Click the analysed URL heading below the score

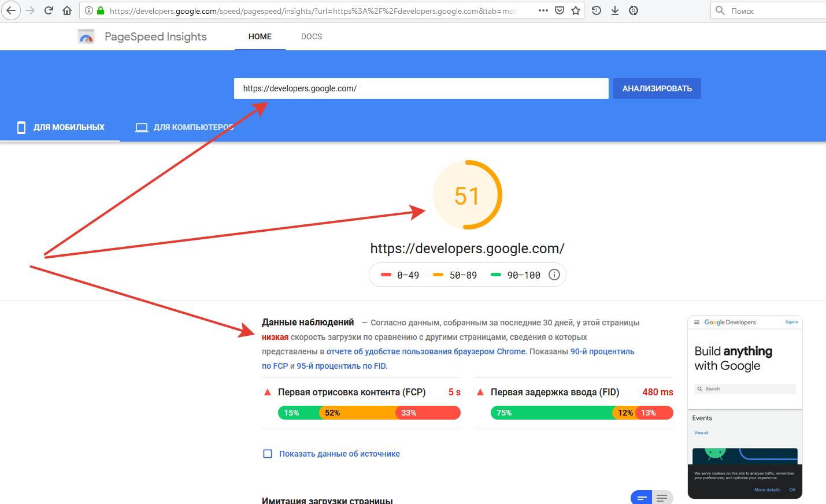coord(467,249)
